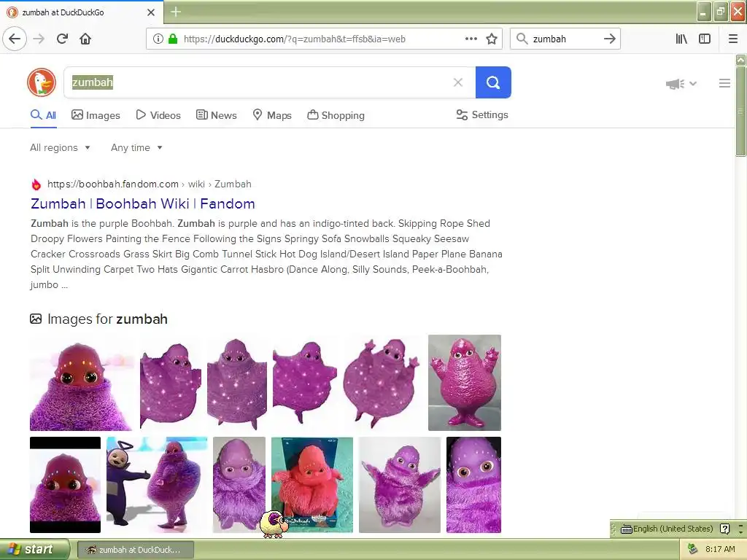Click inside the DuckDuckGo search input
Screen dimensions: 747x560
(269, 82)
